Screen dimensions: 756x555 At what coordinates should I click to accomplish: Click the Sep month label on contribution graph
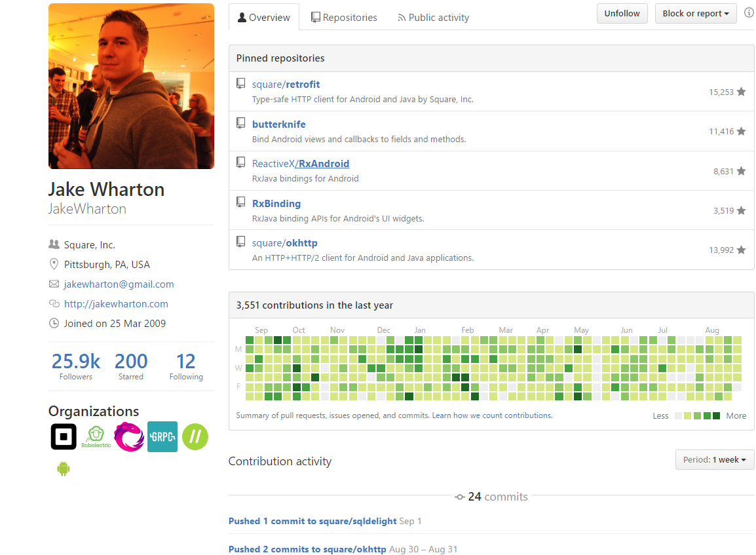(x=261, y=330)
